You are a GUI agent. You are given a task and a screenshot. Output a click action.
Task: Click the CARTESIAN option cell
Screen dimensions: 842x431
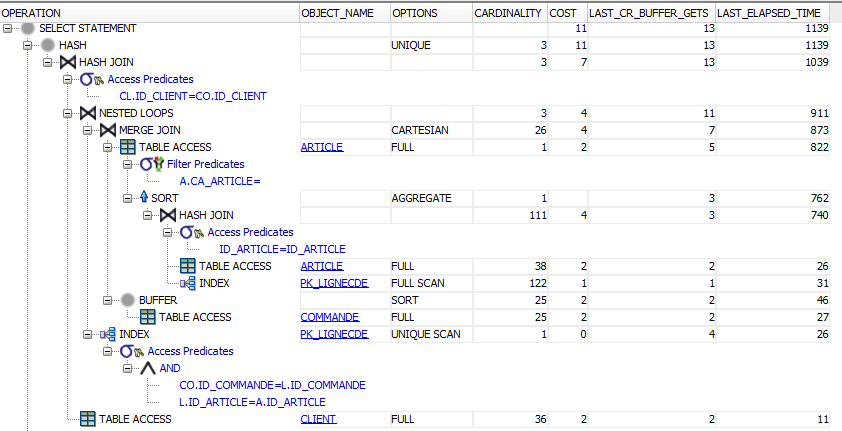431,130
